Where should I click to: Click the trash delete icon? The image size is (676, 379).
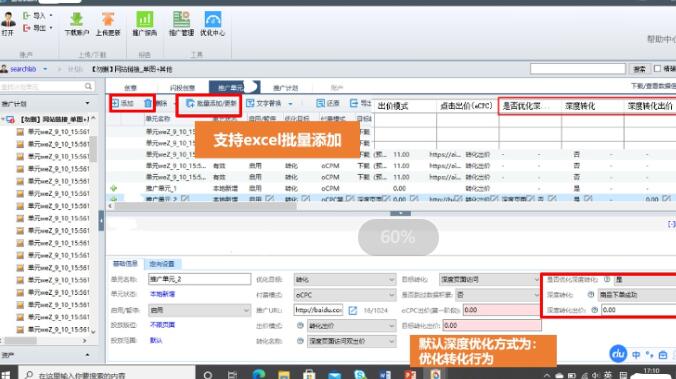coord(148,103)
